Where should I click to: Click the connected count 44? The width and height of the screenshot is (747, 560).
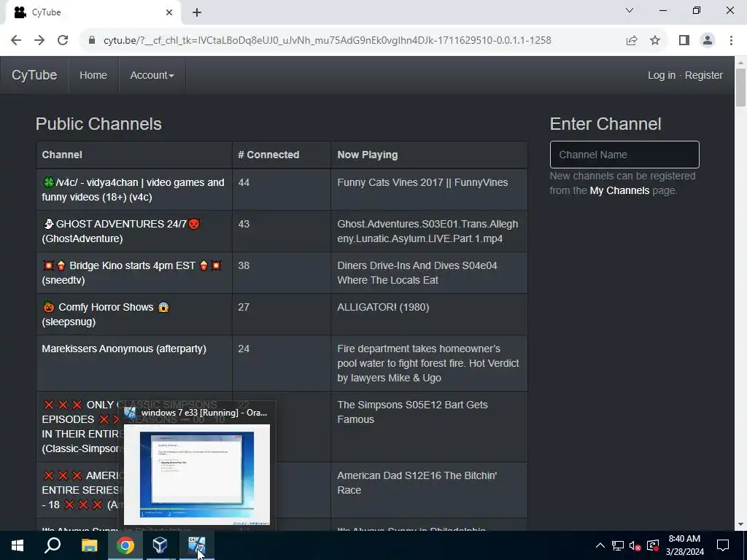[x=244, y=182]
